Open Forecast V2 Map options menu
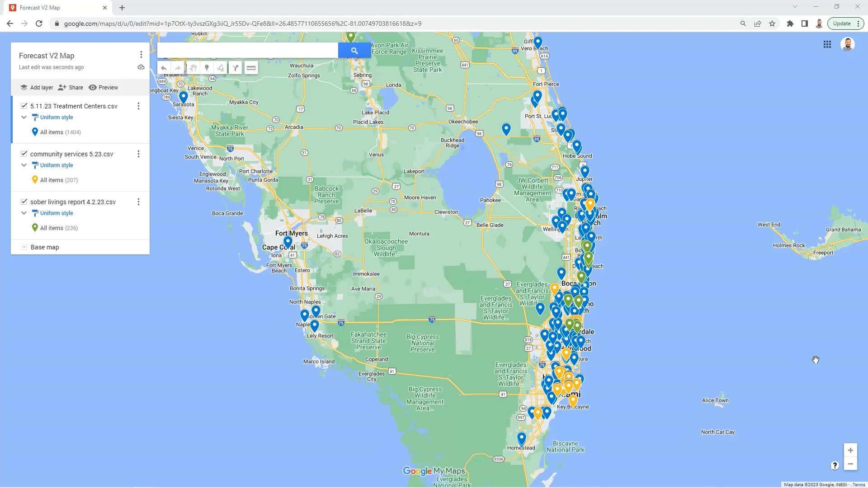This screenshot has height=488, width=868. tap(141, 55)
